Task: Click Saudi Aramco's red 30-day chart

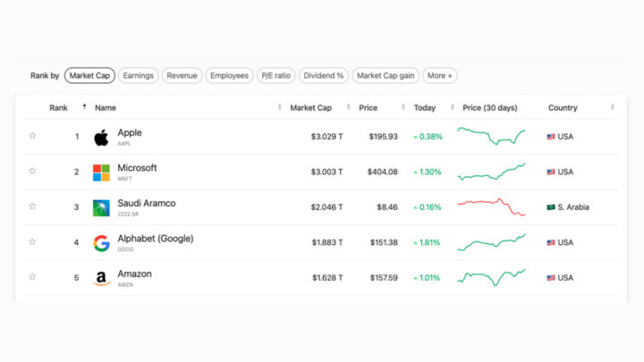Action: (x=491, y=206)
